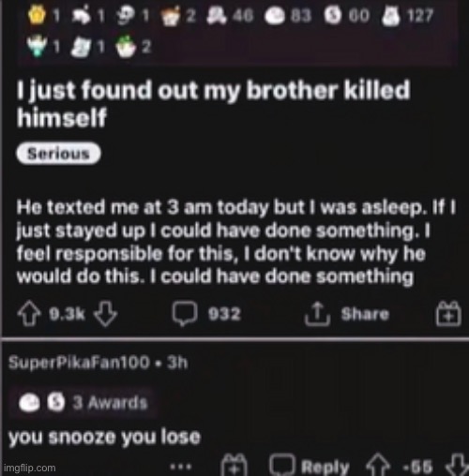Give an award to the post
This screenshot has height=476, width=469.
(448, 314)
